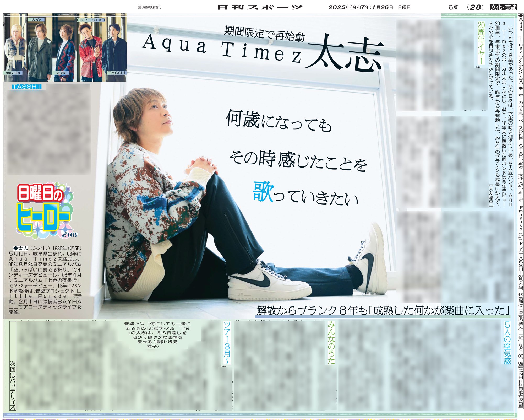Click the vertical Aqua Timez band description strip
Screen dimensions: 524x420
pos(521,211)
